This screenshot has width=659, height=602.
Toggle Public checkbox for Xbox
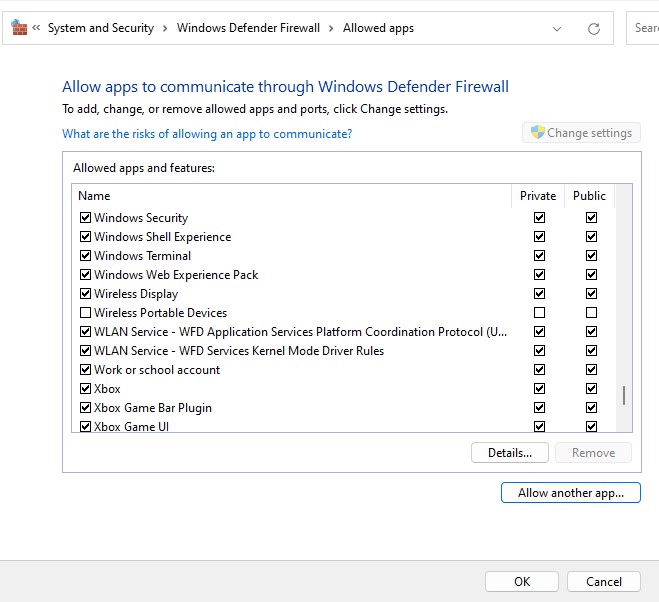591,388
